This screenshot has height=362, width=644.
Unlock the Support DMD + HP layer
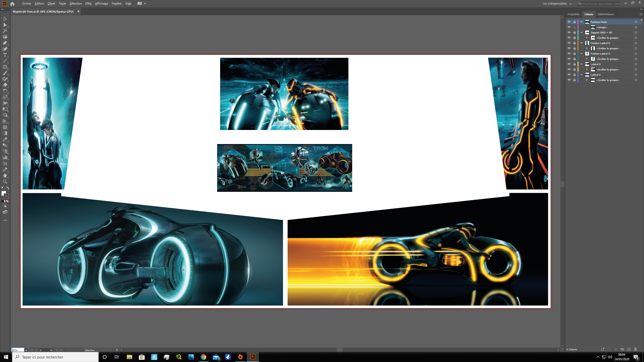(x=575, y=32)
